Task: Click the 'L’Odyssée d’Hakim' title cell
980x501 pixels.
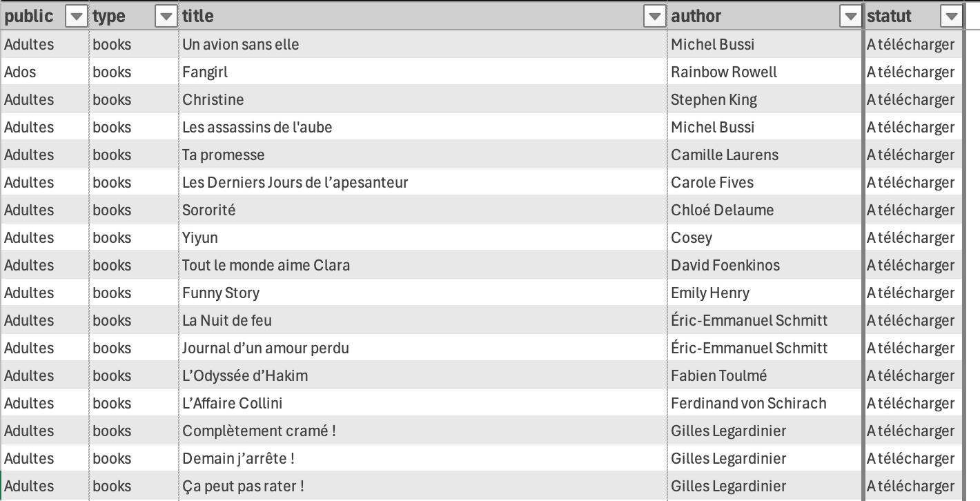Action: [245, 376]
